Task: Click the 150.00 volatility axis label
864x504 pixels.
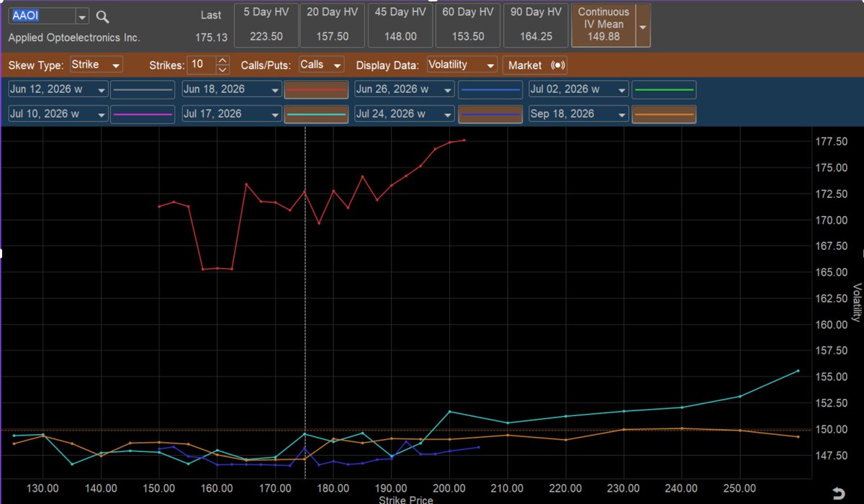Action: pos(831,429)
